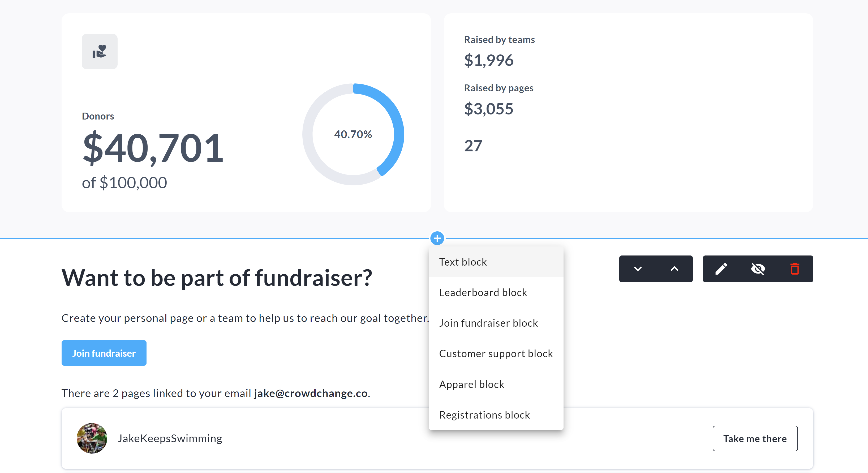This screenshot has width=868, height=473.
Task: Toggle block visibility with crossed-eye icon
Action: point(758,269)
